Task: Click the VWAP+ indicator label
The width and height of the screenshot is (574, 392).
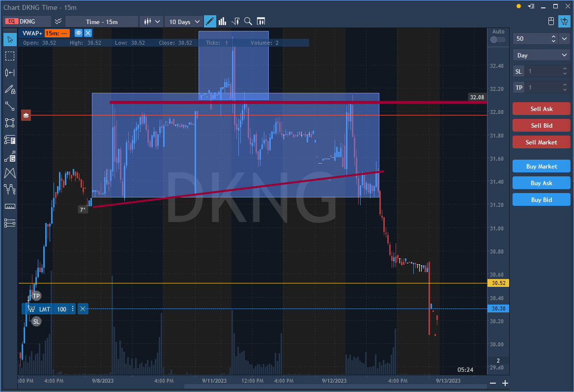Action: tap(32, 33)
